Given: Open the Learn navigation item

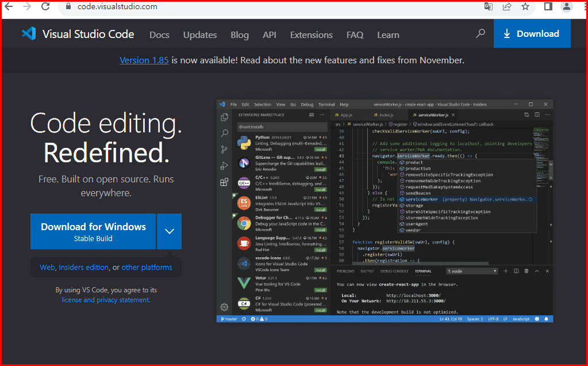Looking at the screenshot, I should [x=388, y=35].
